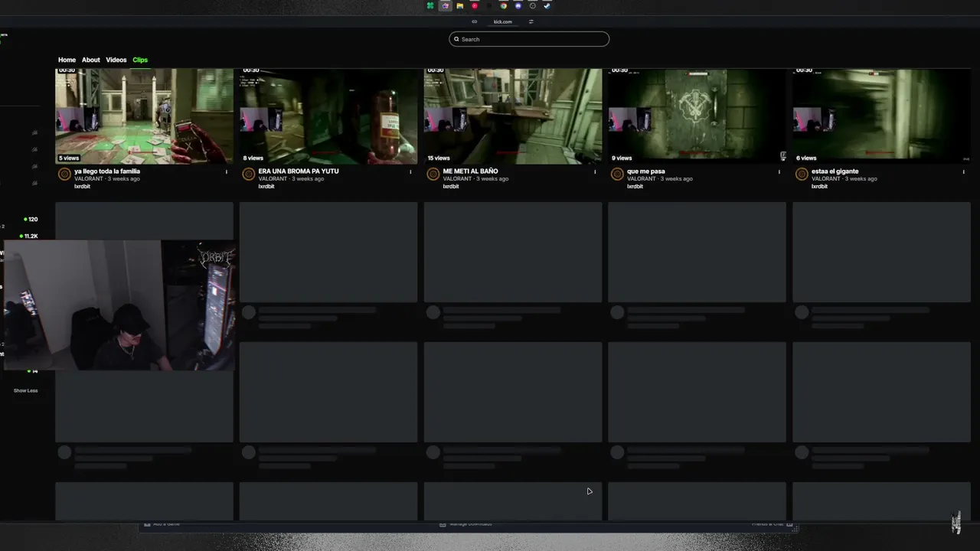Open options menu for 'ME METI AL BAÑO'
Image resolution: width=980 pixels, height=551 pixels.
[x=595, y=171]
